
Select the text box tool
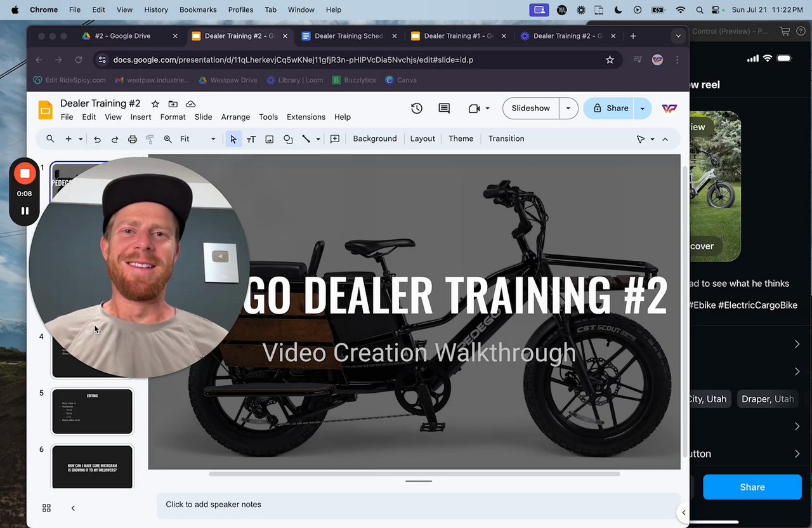click(x=251, y=139)
